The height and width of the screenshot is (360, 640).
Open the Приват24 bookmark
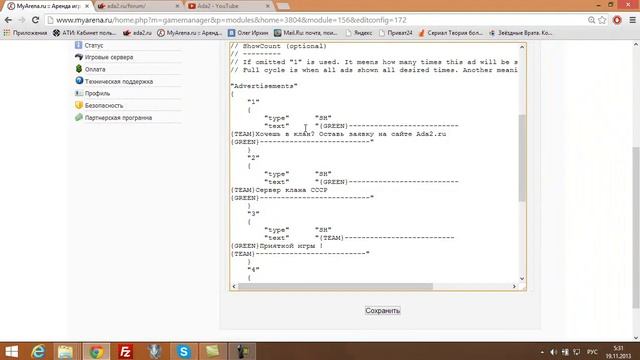click(395, 33)
